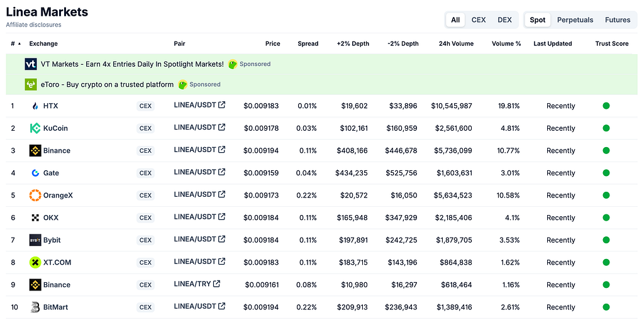Click the OrangeX logo icon
The width and height of the screenshot is (644, 325).
35,196
